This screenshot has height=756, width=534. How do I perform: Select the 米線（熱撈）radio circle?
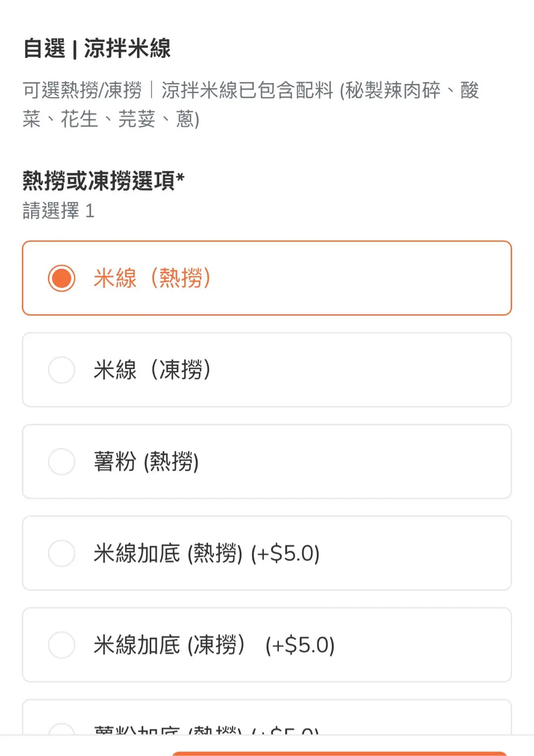(x=62, y=278)
